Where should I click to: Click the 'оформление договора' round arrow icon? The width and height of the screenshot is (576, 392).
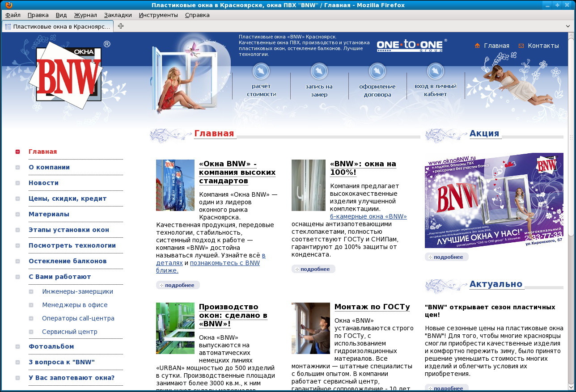pyautogui.click(x=377, y=71)
